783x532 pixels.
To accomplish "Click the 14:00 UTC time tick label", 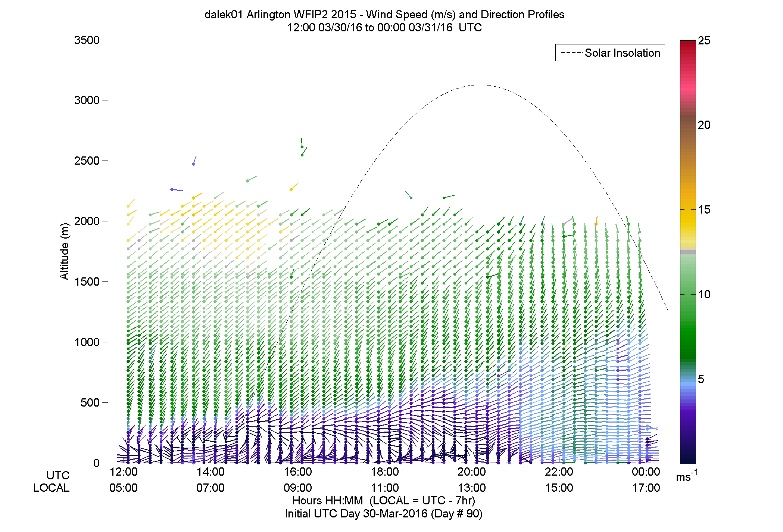I will pos(210,472).
